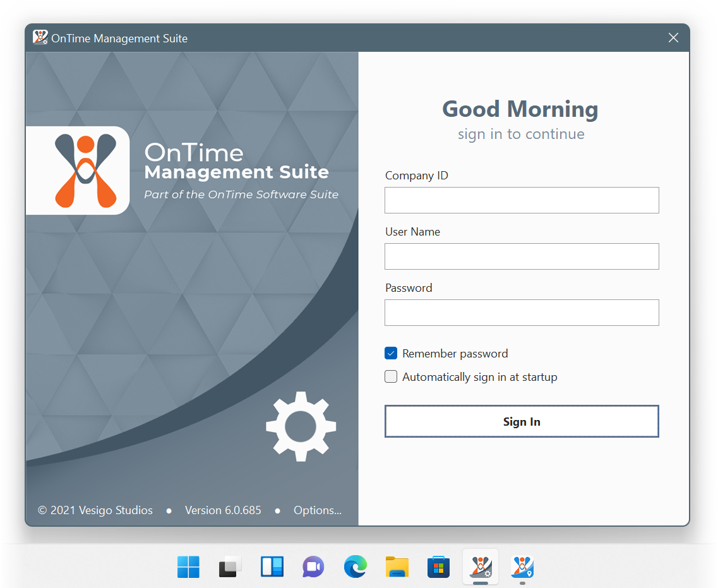Focus the Company ID input field
718x588 pixels.
[x=522, y=200]
